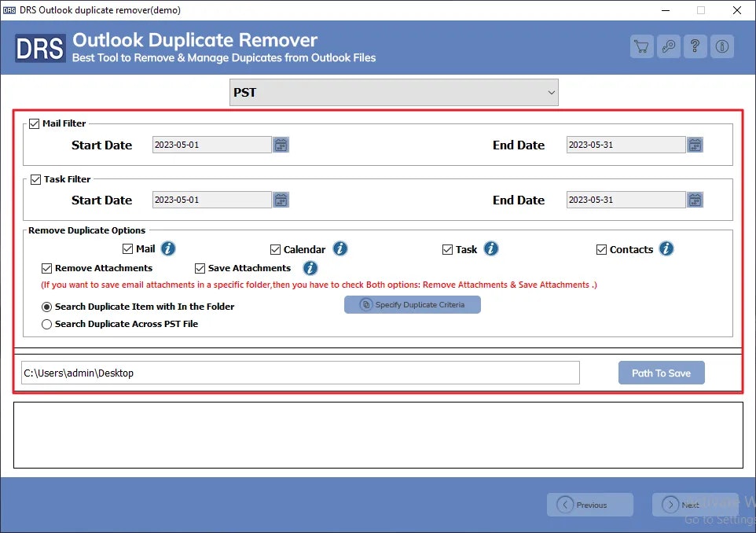
Task: Go back with the Previous button
Action: pos(590,505)
